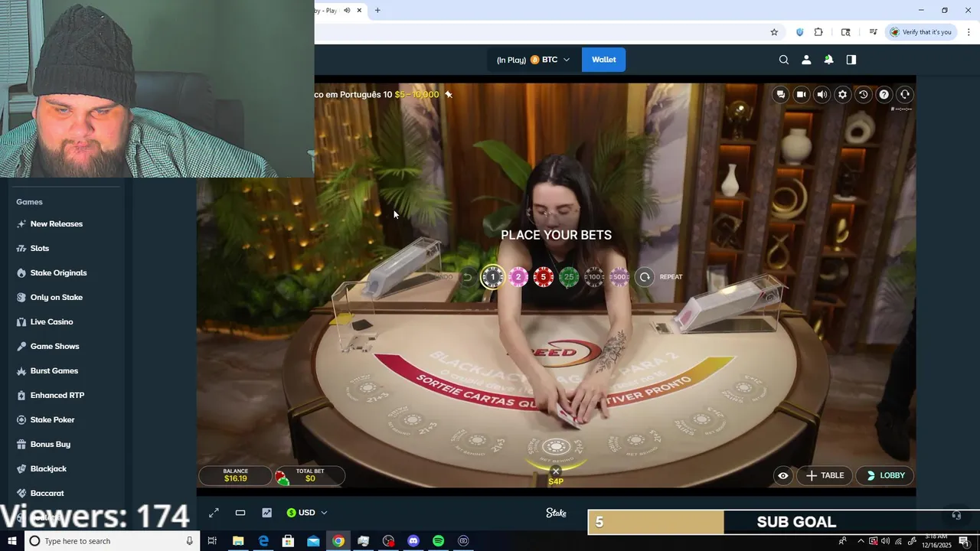Open Spotify from taskbar
Viewport: 980px width, 551px height.
[x=438, y=541]
